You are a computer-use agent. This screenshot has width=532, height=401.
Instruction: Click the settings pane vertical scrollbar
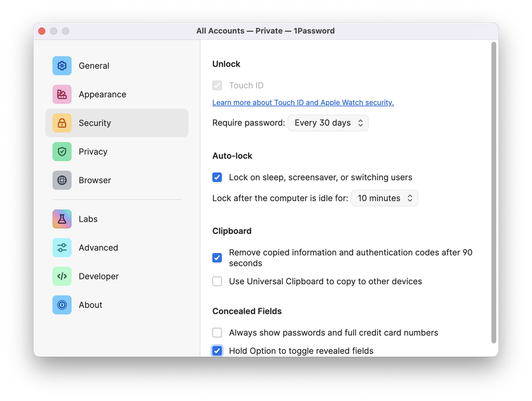click(x=494, y=192)
